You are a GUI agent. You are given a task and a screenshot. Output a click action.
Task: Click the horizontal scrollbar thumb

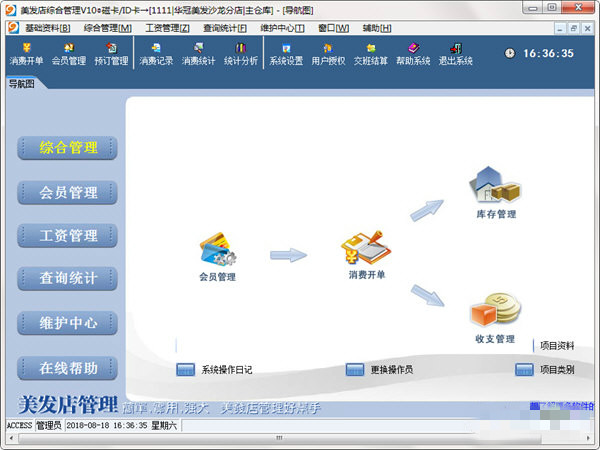click(280, 437)
